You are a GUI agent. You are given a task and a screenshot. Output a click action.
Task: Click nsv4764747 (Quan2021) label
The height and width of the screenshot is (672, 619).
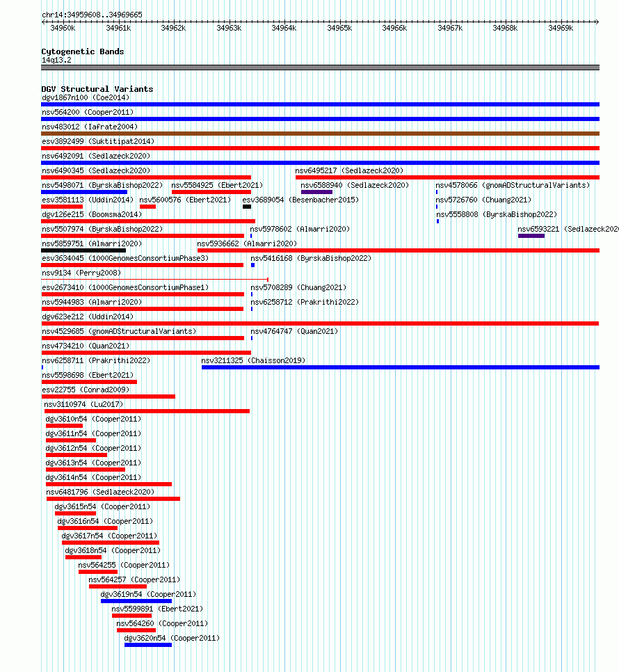[x=294, y=331]
